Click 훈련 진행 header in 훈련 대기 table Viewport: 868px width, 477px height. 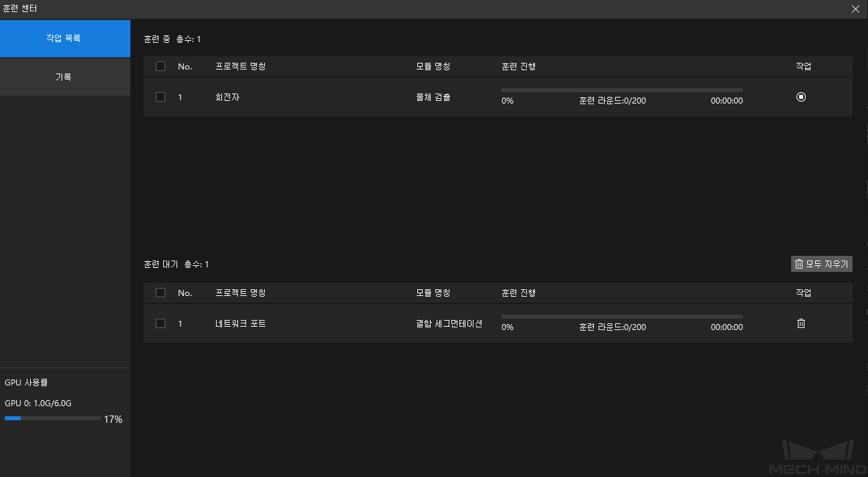coord(518,293)
